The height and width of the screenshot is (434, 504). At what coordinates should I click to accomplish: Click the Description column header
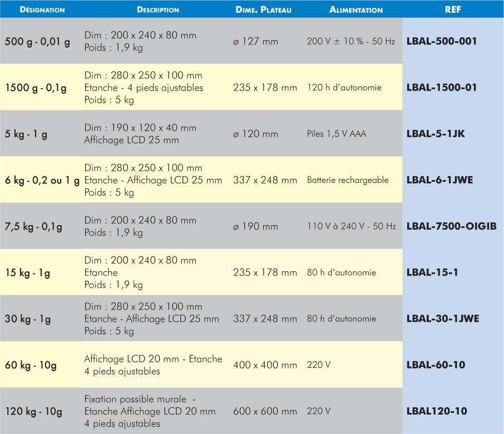(158, 10)
